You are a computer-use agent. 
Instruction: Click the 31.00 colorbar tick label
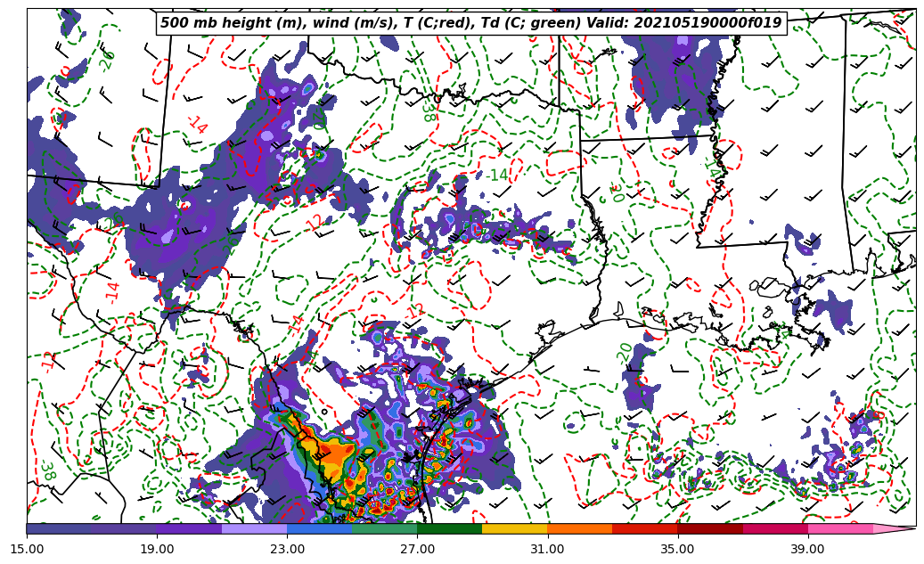(547, 549)
